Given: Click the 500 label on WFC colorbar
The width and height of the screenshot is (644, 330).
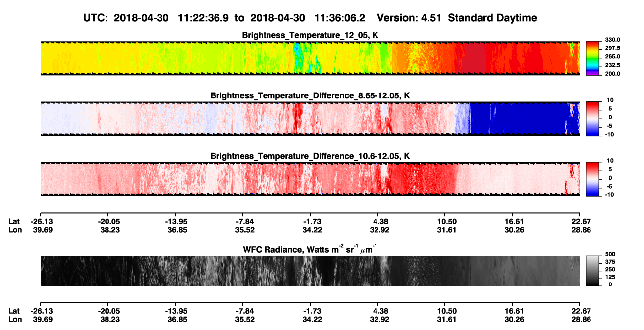Looking at the screenshot, I should point(610,255).
